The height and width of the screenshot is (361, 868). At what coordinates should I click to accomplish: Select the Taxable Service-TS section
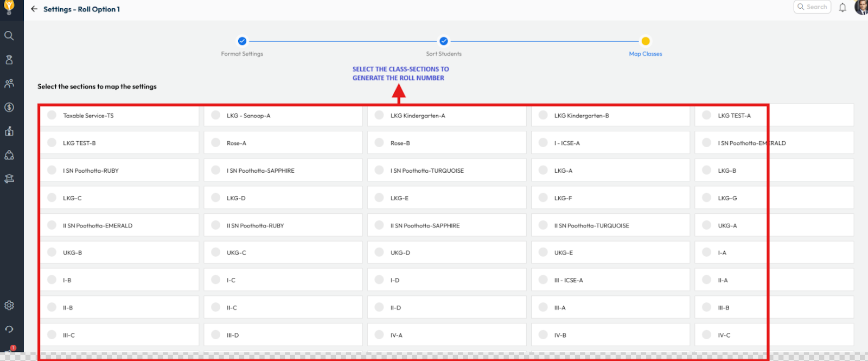click(52, 115)
